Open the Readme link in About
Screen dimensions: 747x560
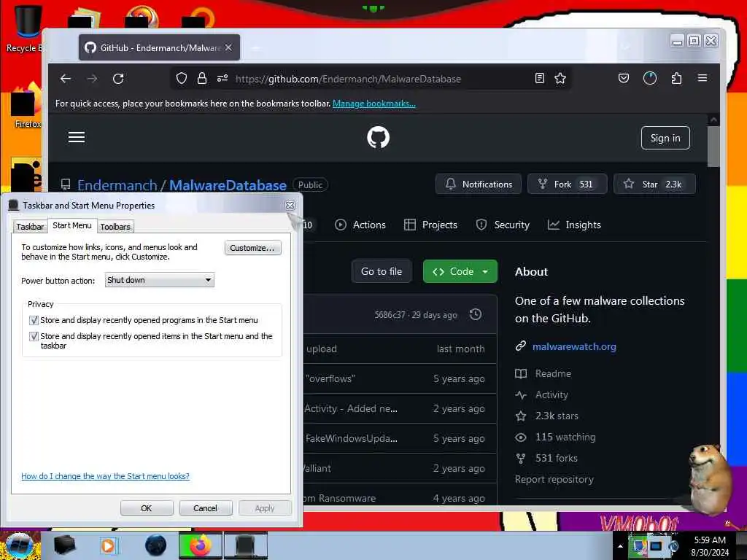553,374
